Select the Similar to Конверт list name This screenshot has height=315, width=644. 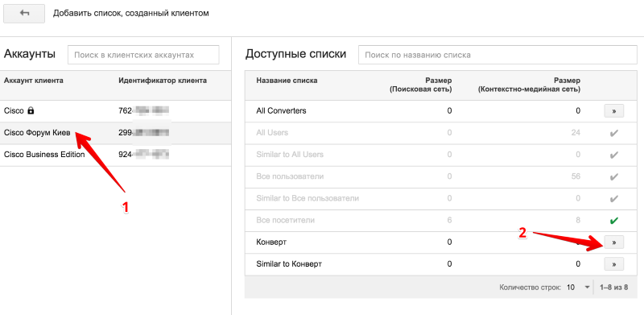(x=289, y=264)
